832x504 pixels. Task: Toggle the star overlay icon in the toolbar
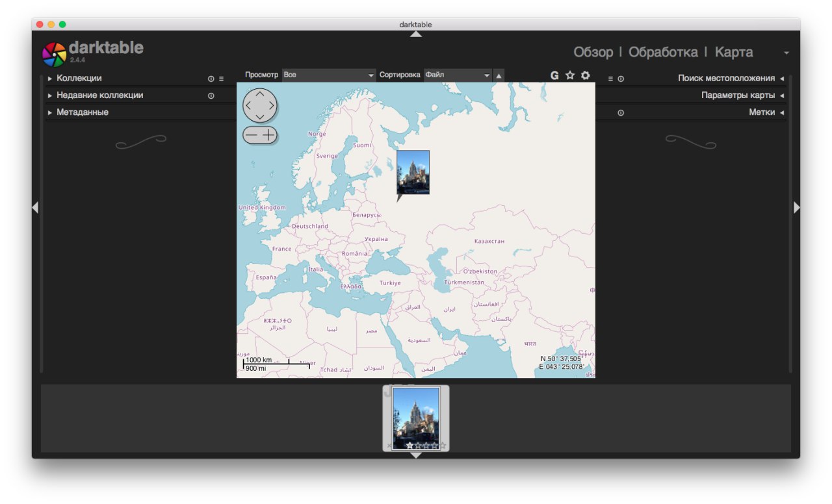pos(570,75)
